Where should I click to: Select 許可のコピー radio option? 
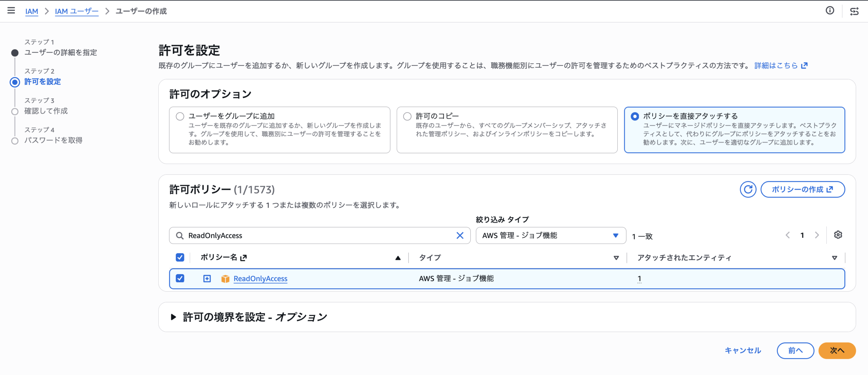coord(407,116)
